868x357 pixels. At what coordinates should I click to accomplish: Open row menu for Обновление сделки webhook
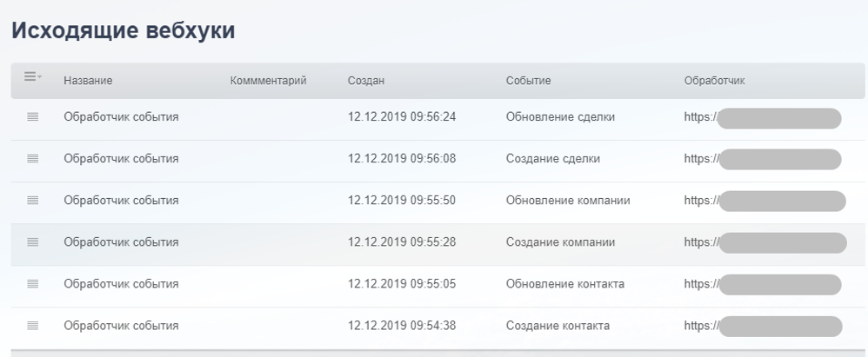pos(34,118)
